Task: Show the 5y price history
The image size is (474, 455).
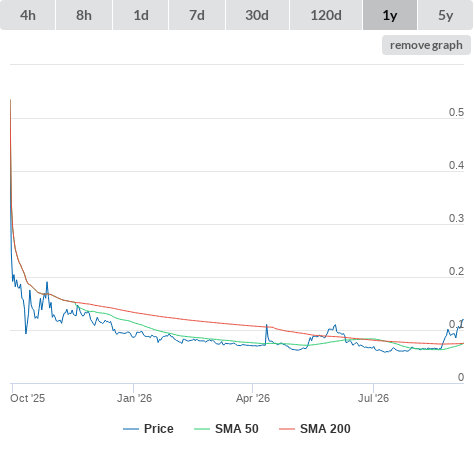Action: point(445,15)
